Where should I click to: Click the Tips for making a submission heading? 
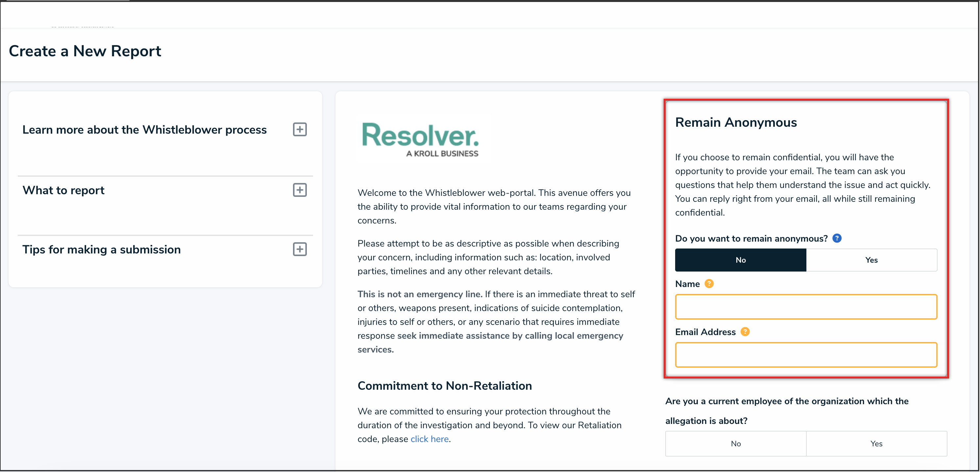pyautogui.click(x=102, y=250)
